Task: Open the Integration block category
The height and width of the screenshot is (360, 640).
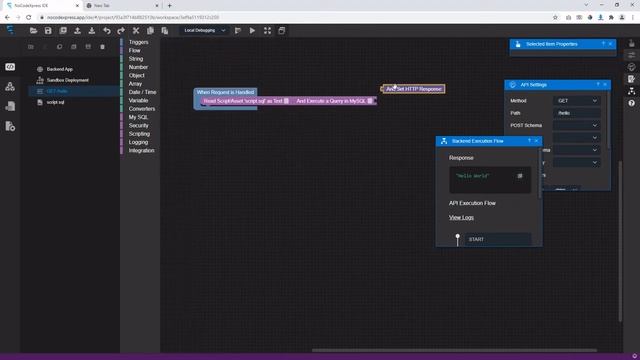Action: [141, 151]
